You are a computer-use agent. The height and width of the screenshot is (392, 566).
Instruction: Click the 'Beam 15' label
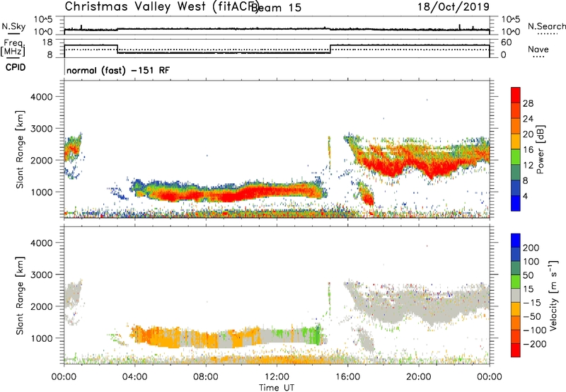click(276, 8)
